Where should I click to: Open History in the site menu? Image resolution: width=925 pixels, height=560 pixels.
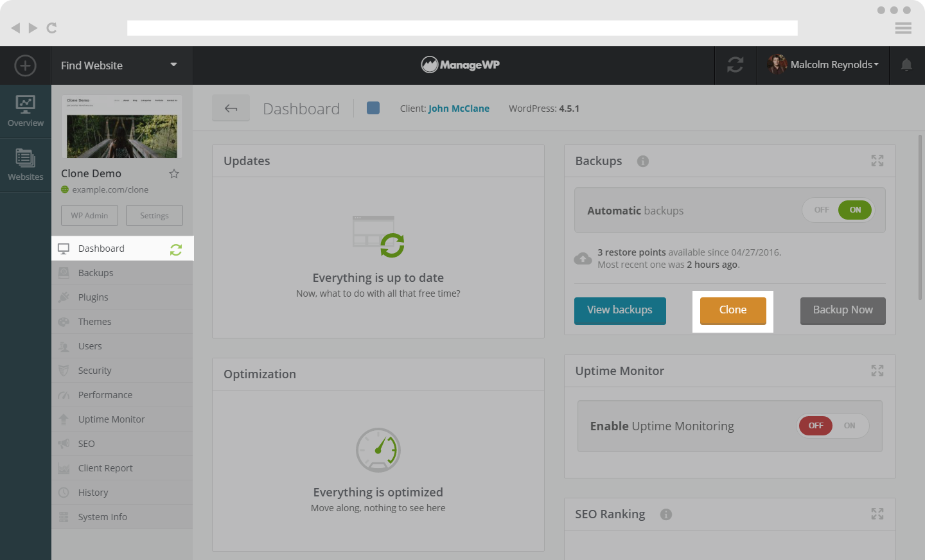pyautogui.click(x=122, y=493)
